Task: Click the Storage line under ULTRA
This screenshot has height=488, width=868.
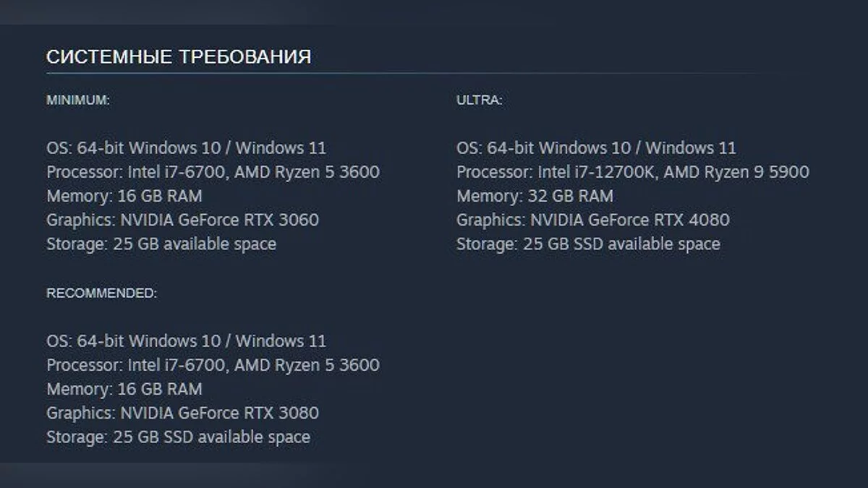Action: click(588, 244)
